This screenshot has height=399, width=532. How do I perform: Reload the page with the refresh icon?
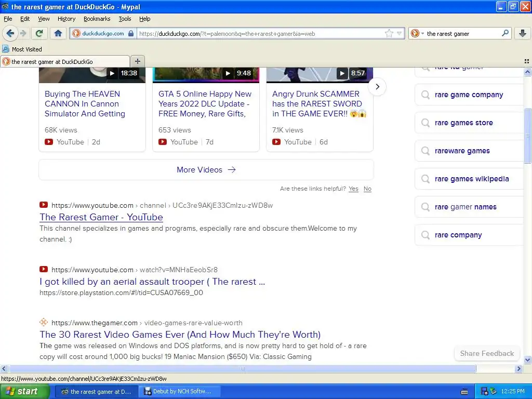[39, 34]
